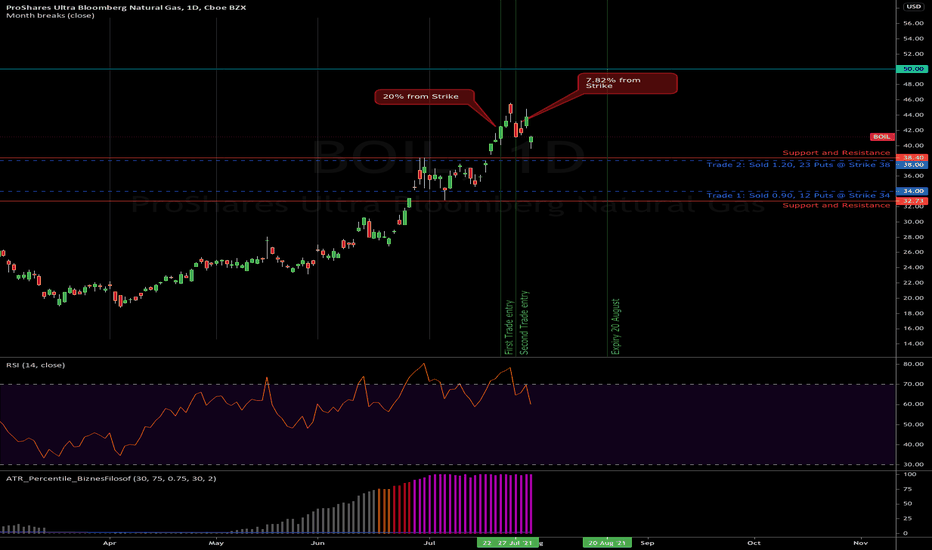Select the 50.00 green price label
The height and width of the screenshot is (550, 932).
point(912,69)
